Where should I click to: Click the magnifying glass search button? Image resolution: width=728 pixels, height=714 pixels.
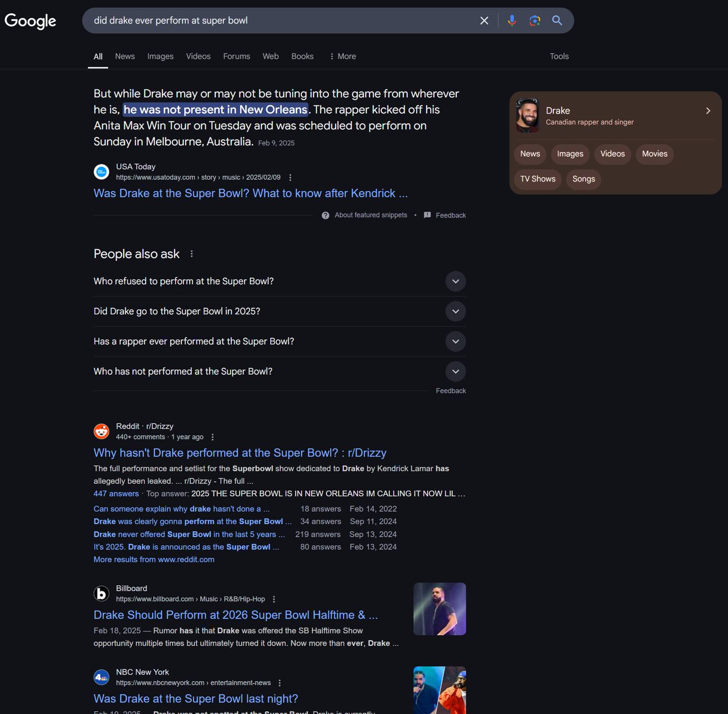click(557, 20)
